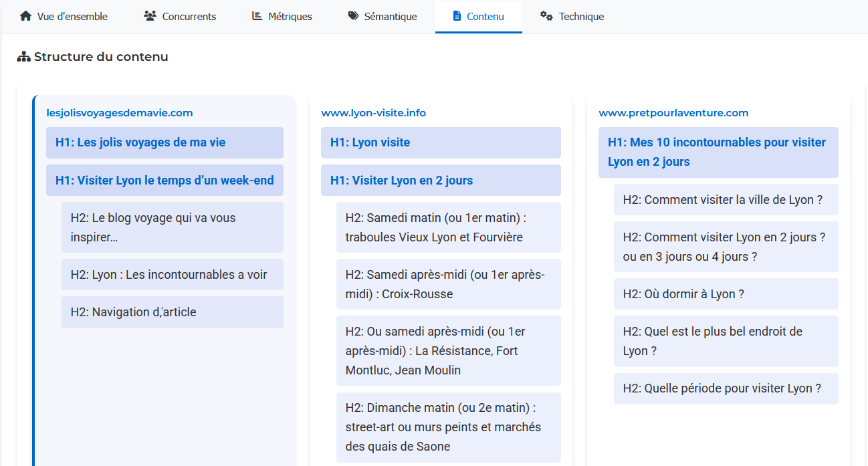Select the H1 'Mes 10 incontournables' card

click(718, 152)
